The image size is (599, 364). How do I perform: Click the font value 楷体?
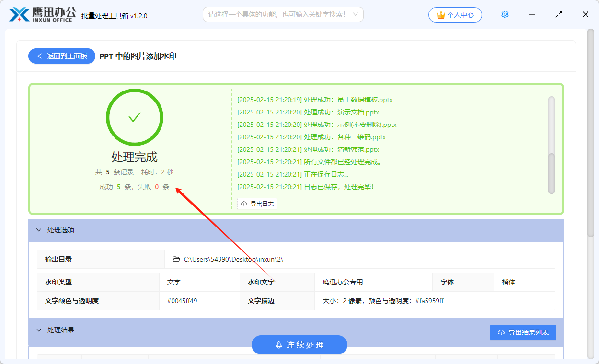pos(509,283)
